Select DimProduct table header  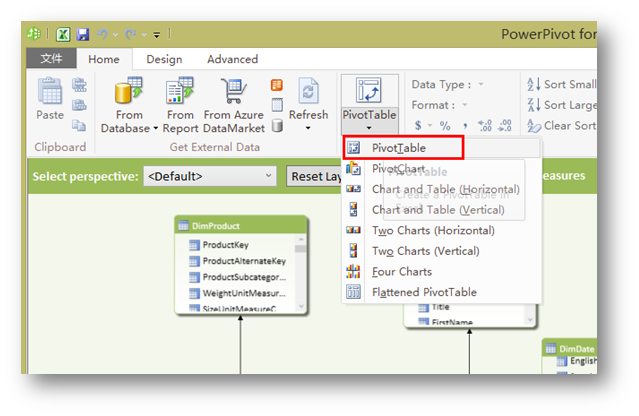coord(241,225)
